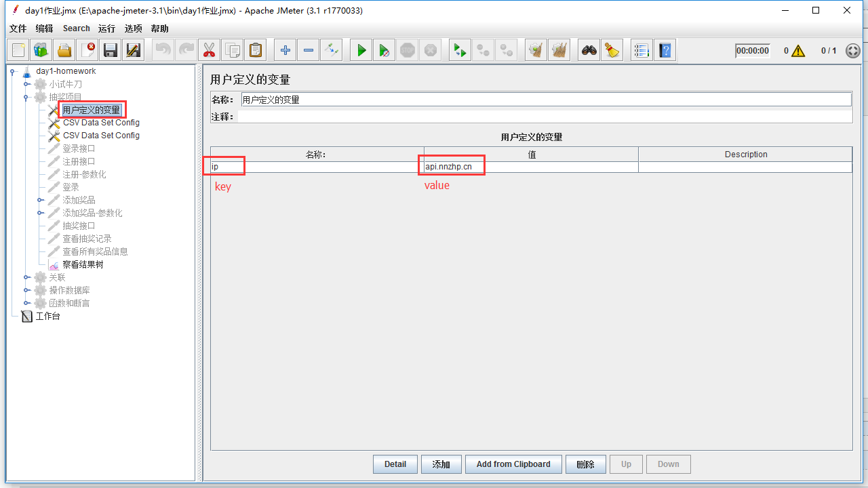Click into the 名称 name text field
This screenshot has height=488, width=868.
tap(546, 100)
